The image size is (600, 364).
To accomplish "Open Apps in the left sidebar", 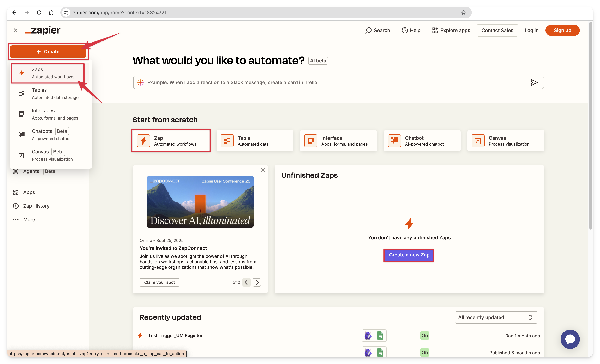I will [24, 192].
